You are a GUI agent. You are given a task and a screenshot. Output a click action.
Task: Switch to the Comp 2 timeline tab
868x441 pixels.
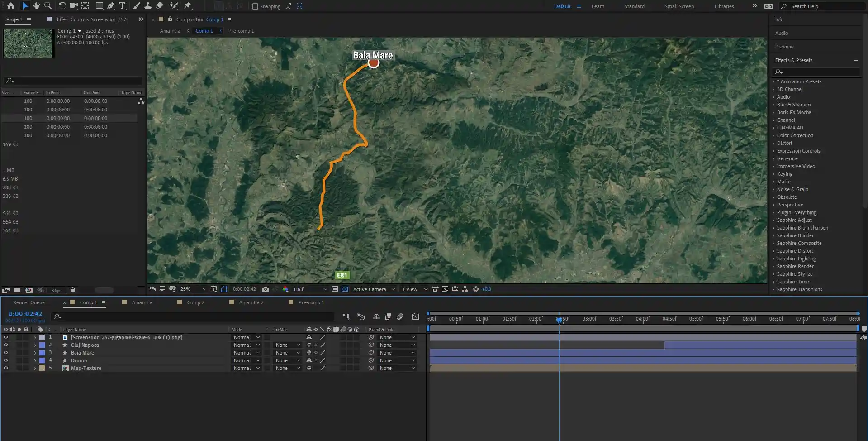[196, 302]
